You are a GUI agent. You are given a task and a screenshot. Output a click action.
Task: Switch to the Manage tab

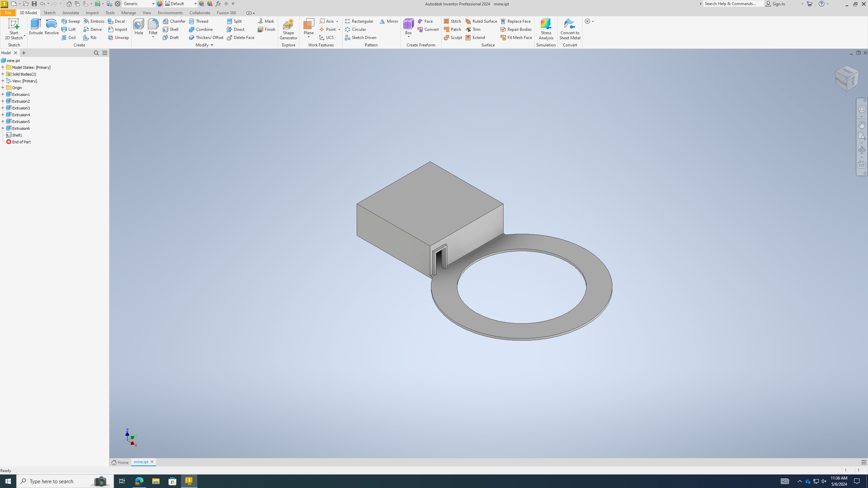[129, 13]
